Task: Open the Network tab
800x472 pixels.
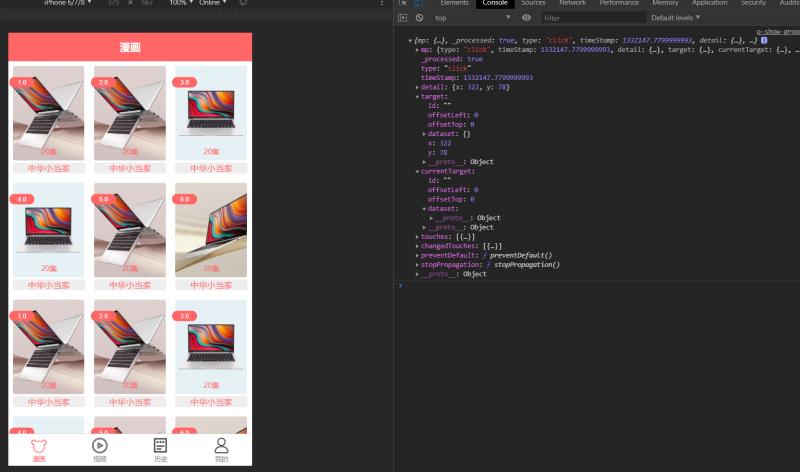Action: (572, 3)
